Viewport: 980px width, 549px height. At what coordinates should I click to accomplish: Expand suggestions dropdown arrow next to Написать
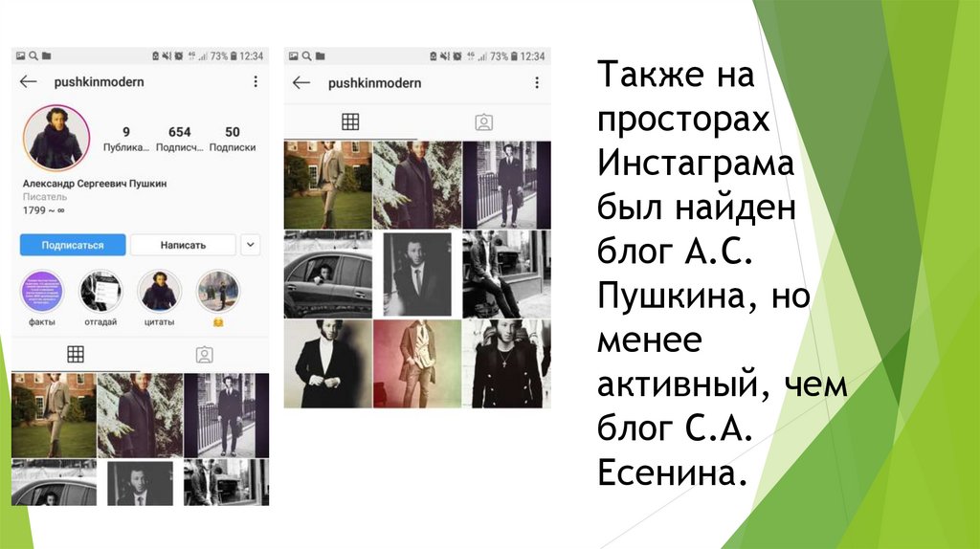(x=251, y=245)
